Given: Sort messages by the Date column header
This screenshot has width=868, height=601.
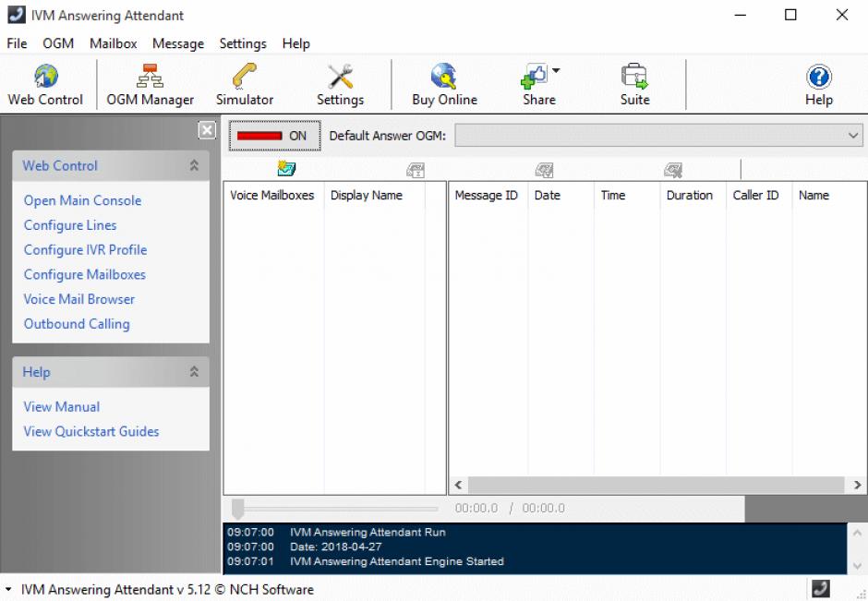Looking at the screenshot, I should (561, 196).
